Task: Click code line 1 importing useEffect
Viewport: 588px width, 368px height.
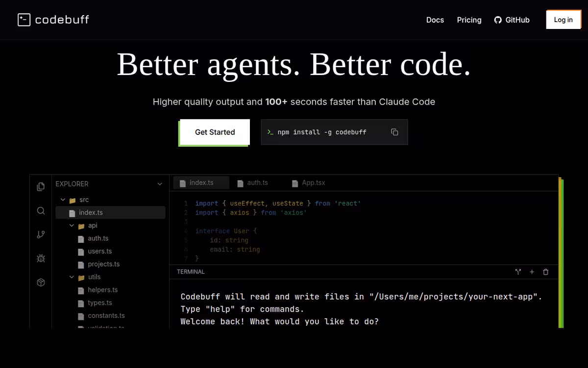Action: [278, 203]
